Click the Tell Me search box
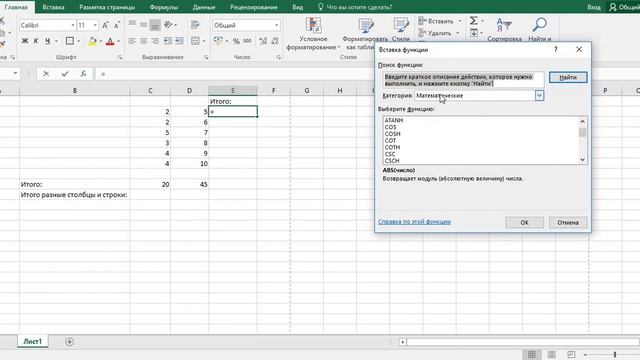The height and width of the screenshot is (360, 640). coord(355,7)
